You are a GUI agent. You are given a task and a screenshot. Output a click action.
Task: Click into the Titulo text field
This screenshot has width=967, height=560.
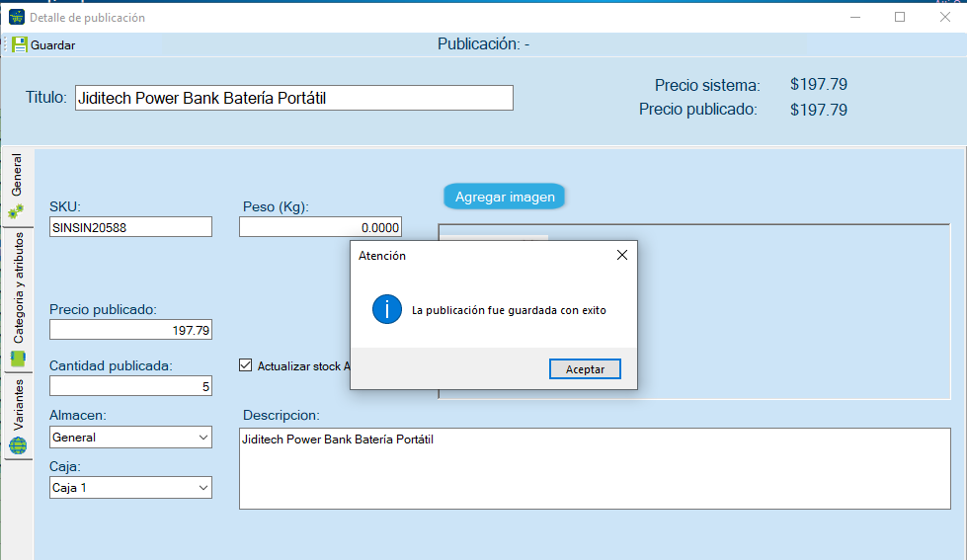tap(294, 98)
